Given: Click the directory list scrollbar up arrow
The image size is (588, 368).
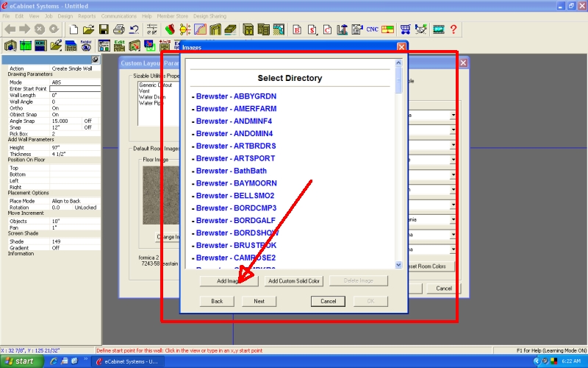Looking at the screenshot, I should coord(398,63).
